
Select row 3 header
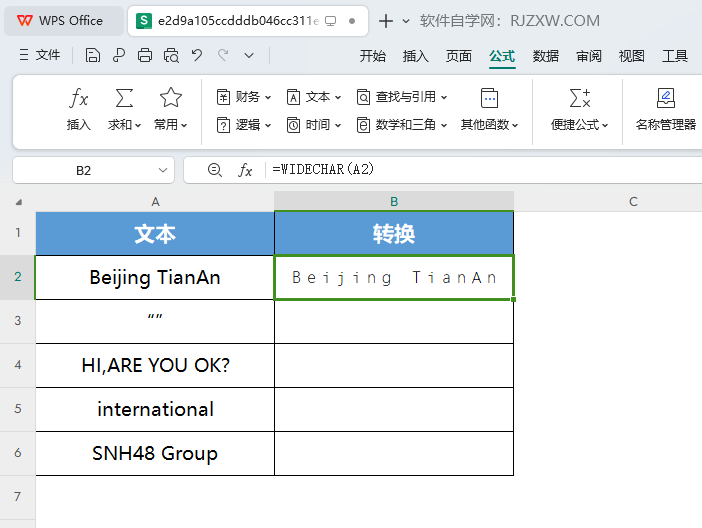[17, 321]
